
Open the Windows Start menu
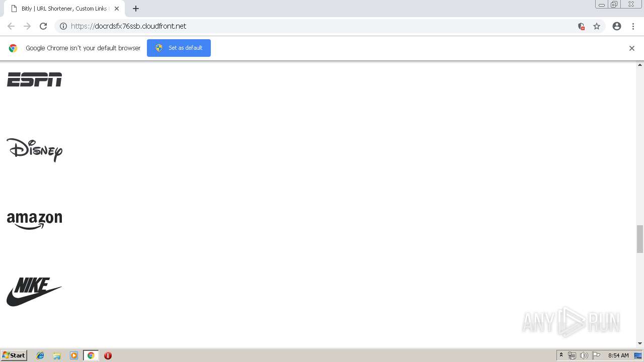[14, 355]
